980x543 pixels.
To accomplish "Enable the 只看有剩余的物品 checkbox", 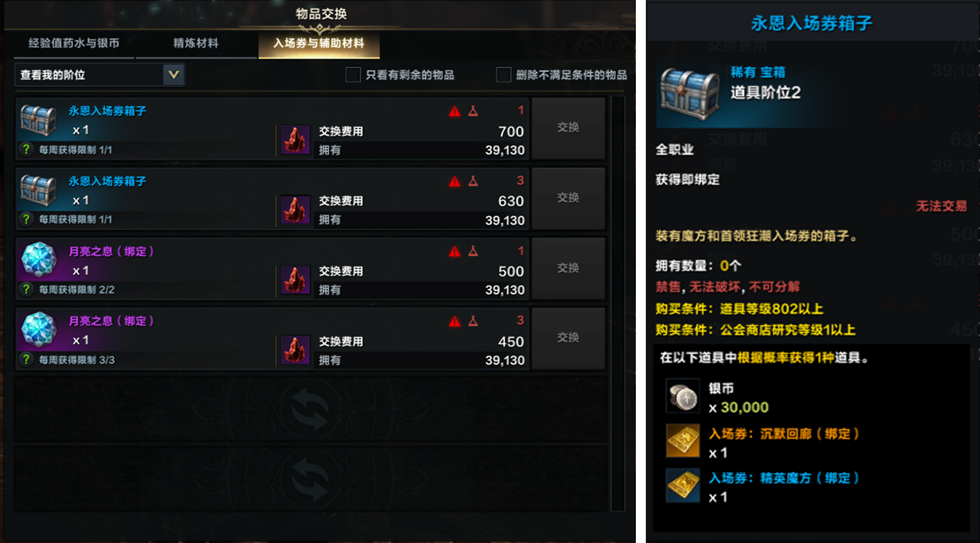I will [x=353, y=75].
